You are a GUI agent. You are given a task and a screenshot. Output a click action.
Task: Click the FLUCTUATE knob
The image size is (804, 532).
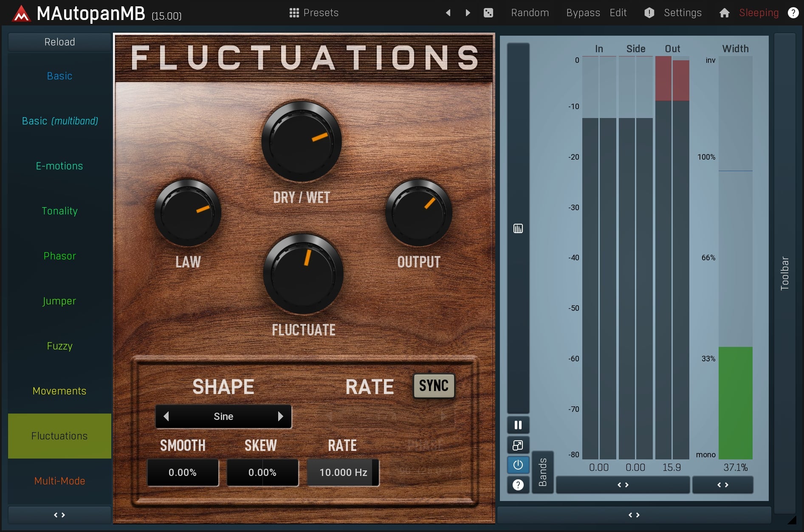click(x=303, y=274)
